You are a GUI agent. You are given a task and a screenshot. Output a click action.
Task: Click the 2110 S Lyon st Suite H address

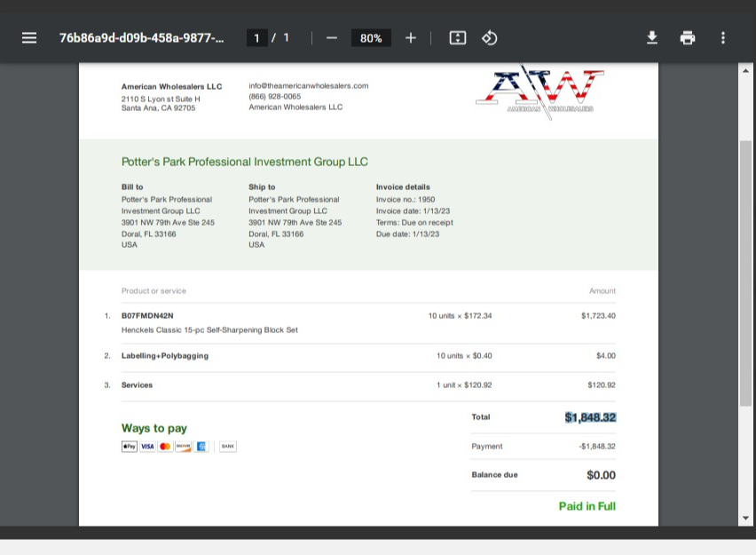161,99
